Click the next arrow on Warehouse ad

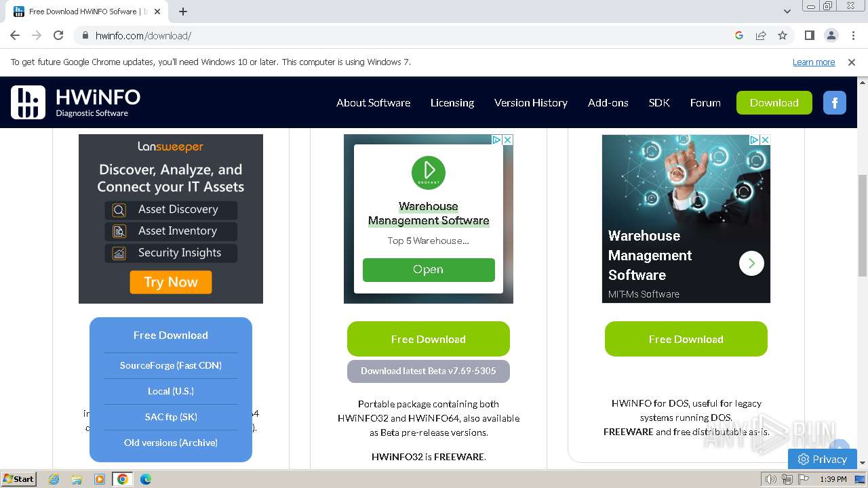(751, 263)
